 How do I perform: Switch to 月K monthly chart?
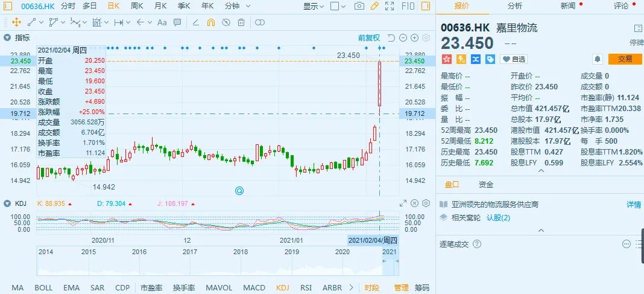(x=160, y=6)
